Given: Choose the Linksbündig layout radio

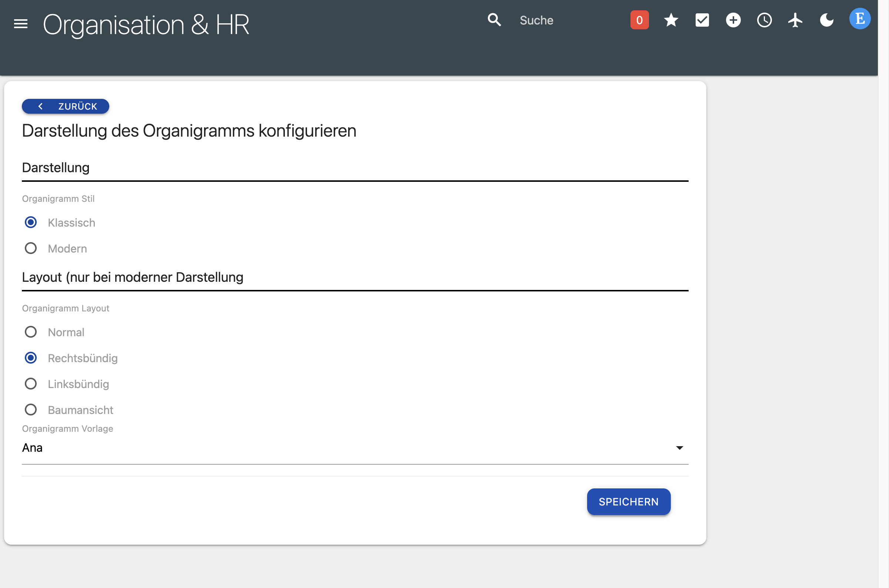Looking at the screenshot, I should click(x=31, y=384).
